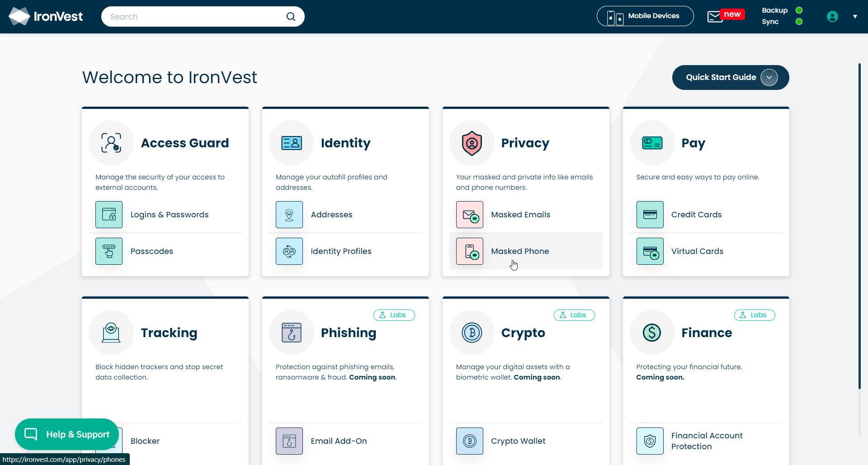Expand the Quick Start Guide chevron
Image resolution: width=868 pixels, height=465 pixels.
click(769, 78)
